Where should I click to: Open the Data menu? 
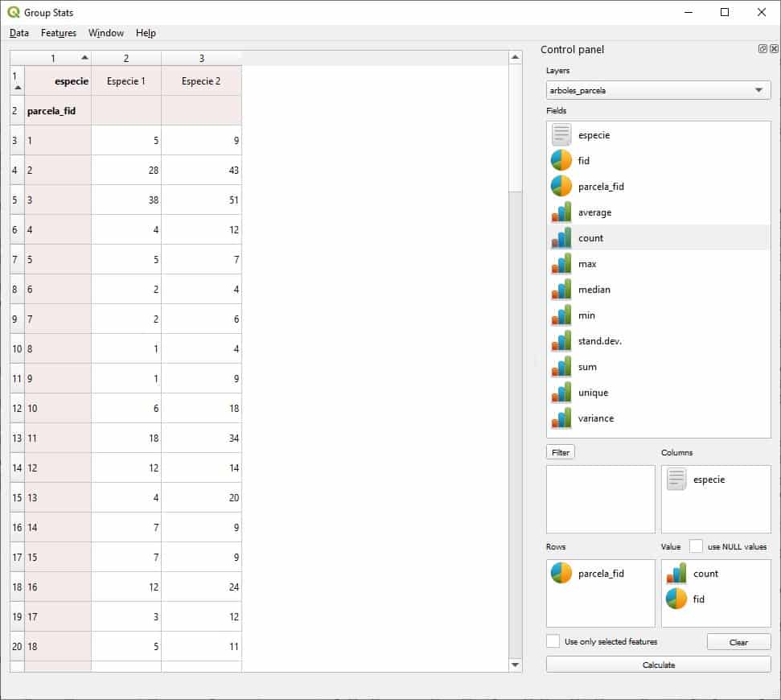[x=19, y=33]
